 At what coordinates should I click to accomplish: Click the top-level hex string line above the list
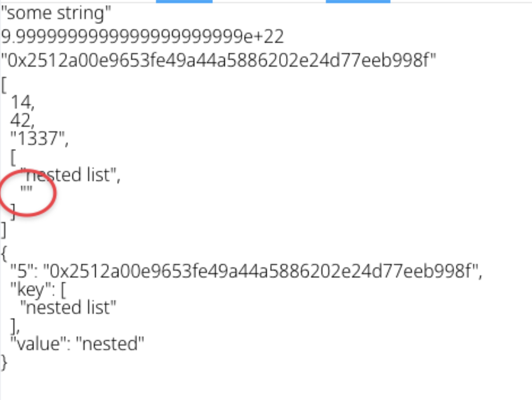[218, 59]
